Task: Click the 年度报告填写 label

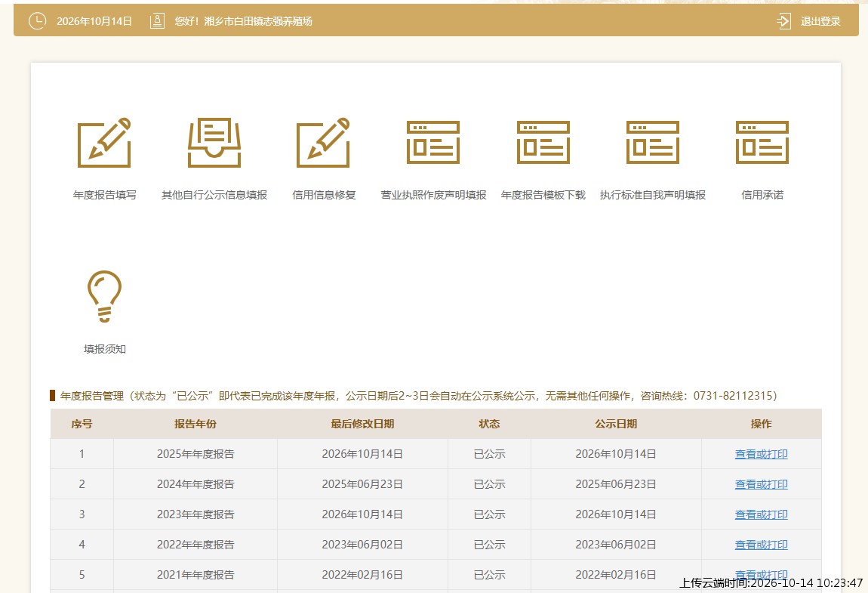Action: 105,195
